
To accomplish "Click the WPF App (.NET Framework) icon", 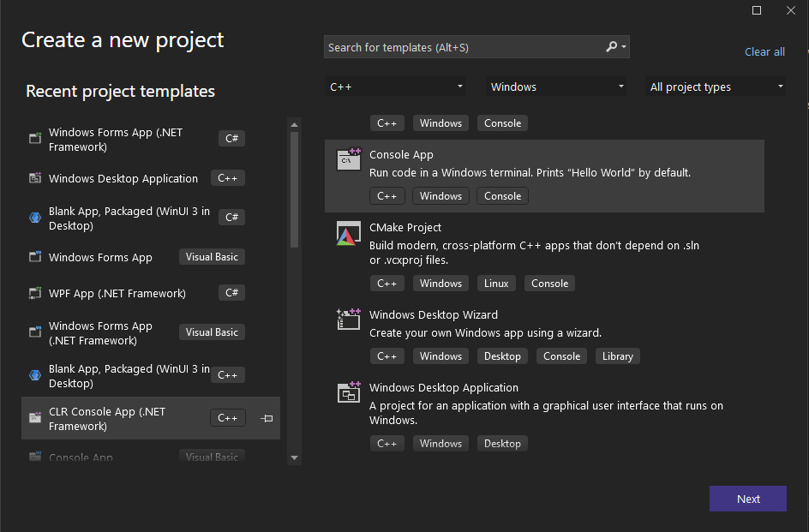I will [35, 293].
